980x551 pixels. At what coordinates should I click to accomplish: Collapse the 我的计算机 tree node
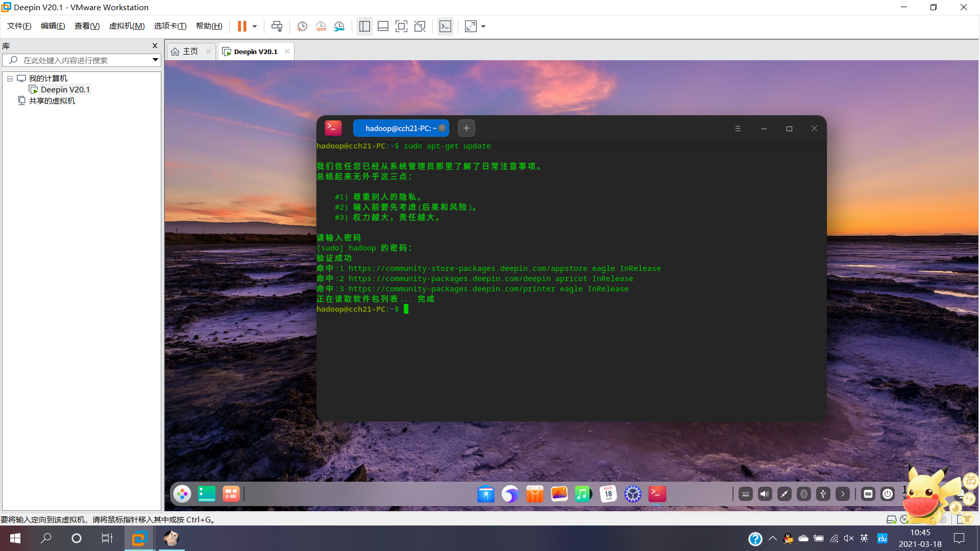click(x=10, y=79)
